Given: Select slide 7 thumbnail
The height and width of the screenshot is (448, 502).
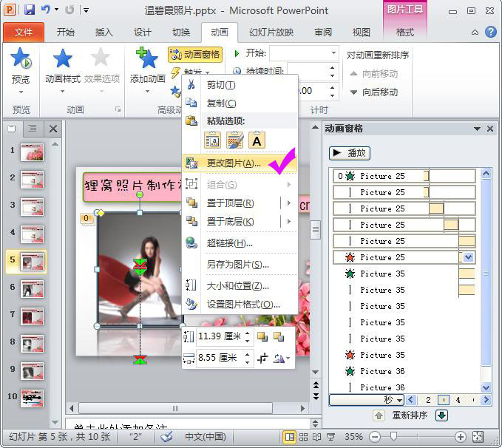Looking at the screenshot, I should point(32,316).
